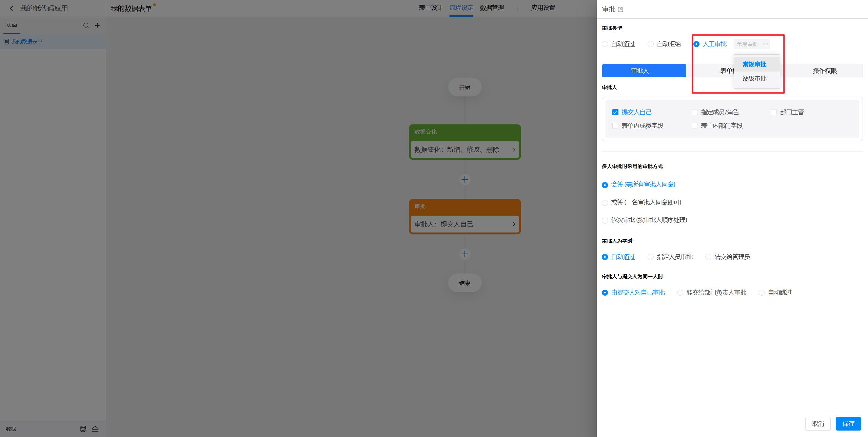
Task: Switch to the 操作权限 tab
Action: pyautogui.click(x=824, y=71)
